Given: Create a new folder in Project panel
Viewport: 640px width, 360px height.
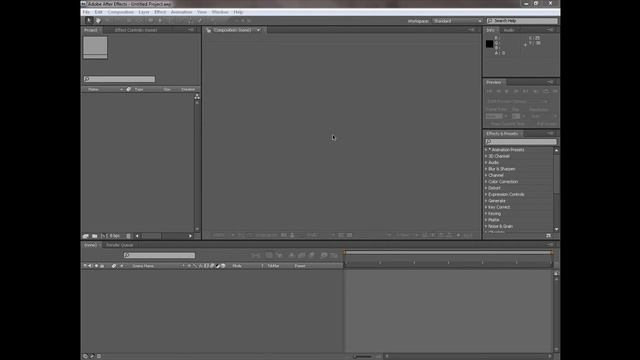Looking at the screenshot, I should point(95,236).
